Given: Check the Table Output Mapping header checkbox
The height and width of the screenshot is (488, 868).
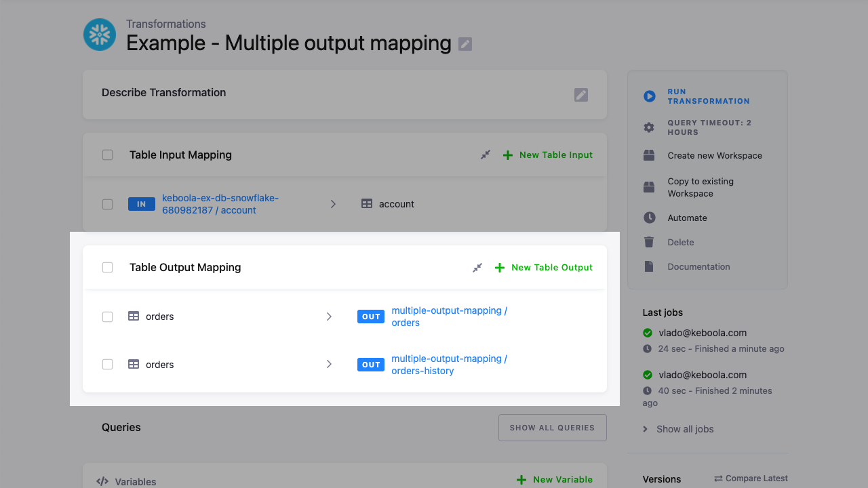Looking at the screenshot, I should coord(107,267).
